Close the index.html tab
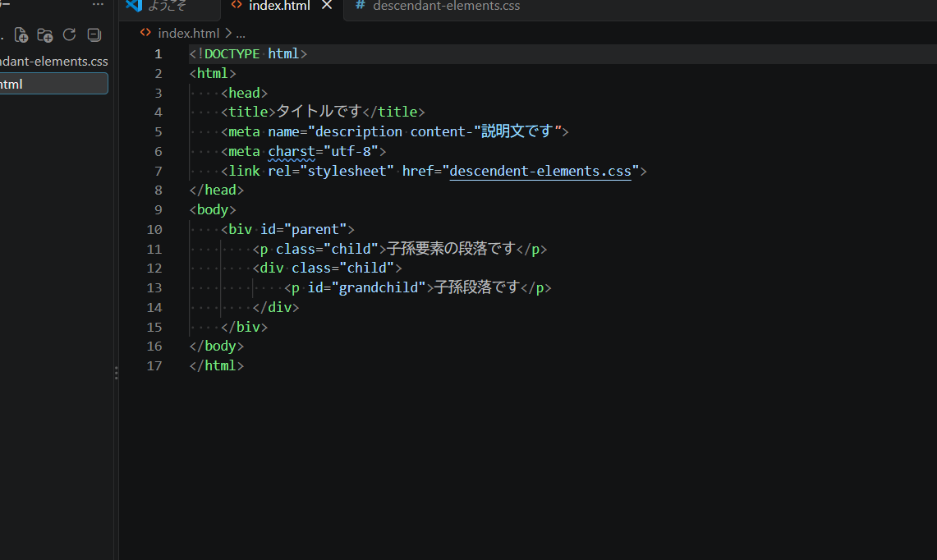The height and width of the screenshot is (560, 937). point(327,6)
